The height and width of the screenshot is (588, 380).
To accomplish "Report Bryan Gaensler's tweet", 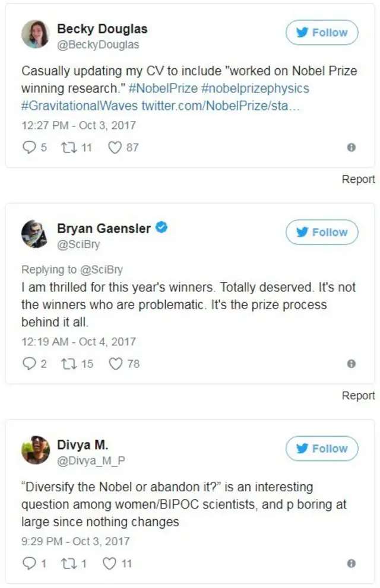I will coord(358,396).
